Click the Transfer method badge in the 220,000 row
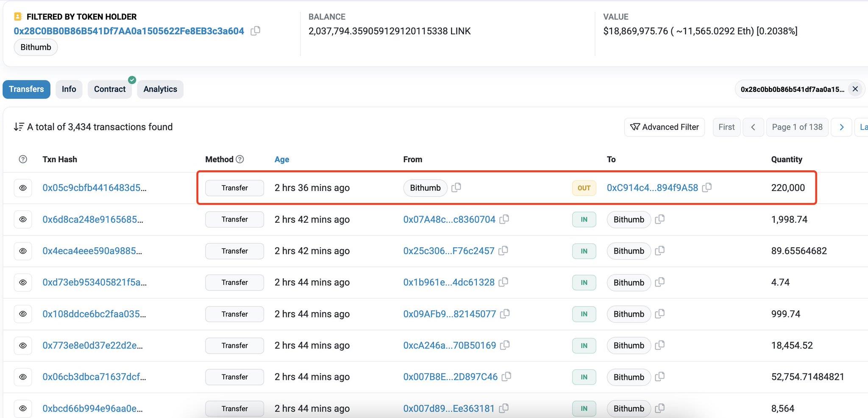This screenshot has width=868, height=418. 234,188
